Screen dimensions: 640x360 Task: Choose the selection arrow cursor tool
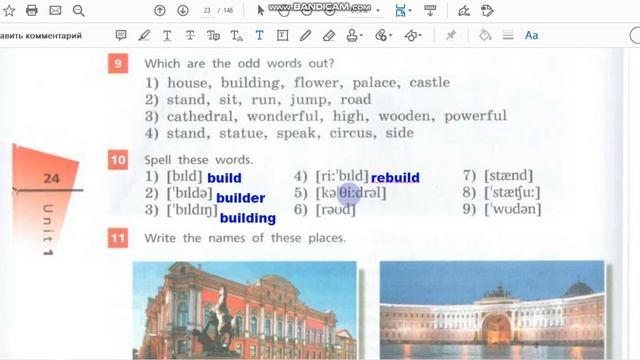[260, 11]
